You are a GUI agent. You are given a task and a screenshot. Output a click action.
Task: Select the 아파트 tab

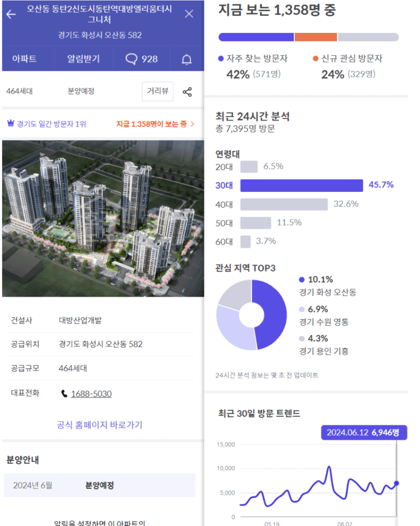pyautogui.click(x=24, y=59)
